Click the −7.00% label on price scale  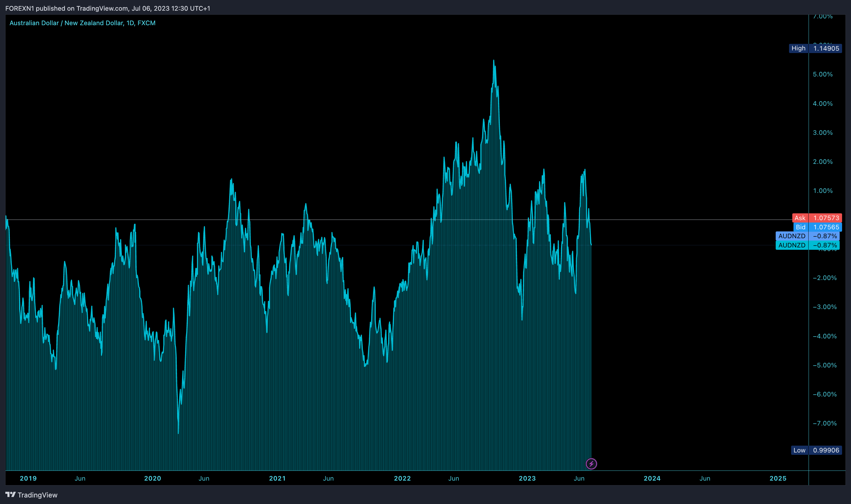(825, 423)
